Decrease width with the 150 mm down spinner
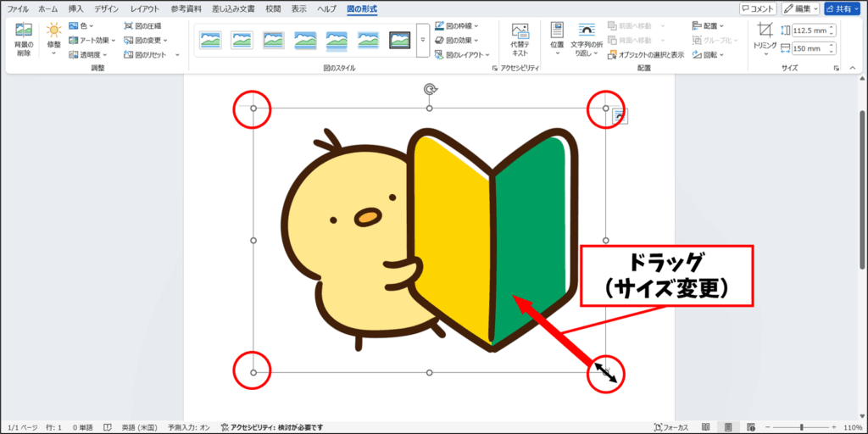The width and height of the screenshot is (868, 434). (x=832, y=52)
